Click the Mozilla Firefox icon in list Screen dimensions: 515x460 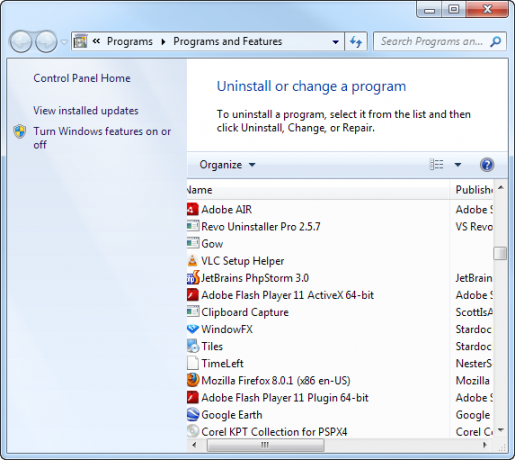(193, 380)
